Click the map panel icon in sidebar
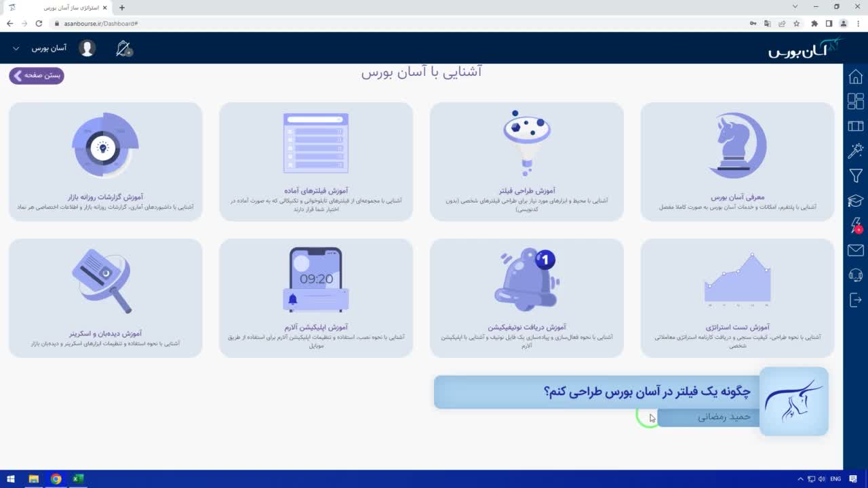The height and width of the screenshot is (488, 868). pyautogui.click(x=855, y=126)
